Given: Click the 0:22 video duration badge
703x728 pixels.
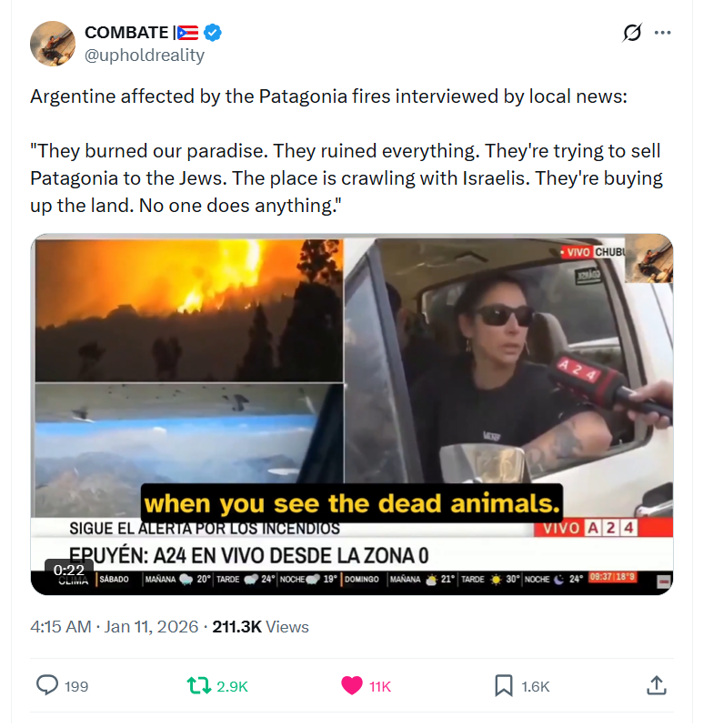Looking at the screenshot, I should click(x=69, y=570).
